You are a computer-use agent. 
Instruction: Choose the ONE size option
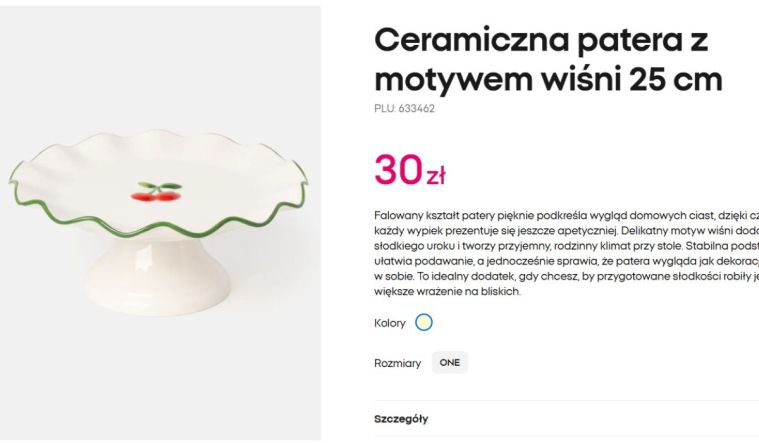point(450,363)
